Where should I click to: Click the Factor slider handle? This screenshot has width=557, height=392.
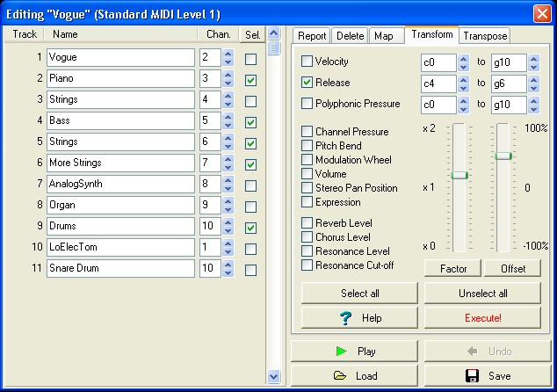point(459,175)
